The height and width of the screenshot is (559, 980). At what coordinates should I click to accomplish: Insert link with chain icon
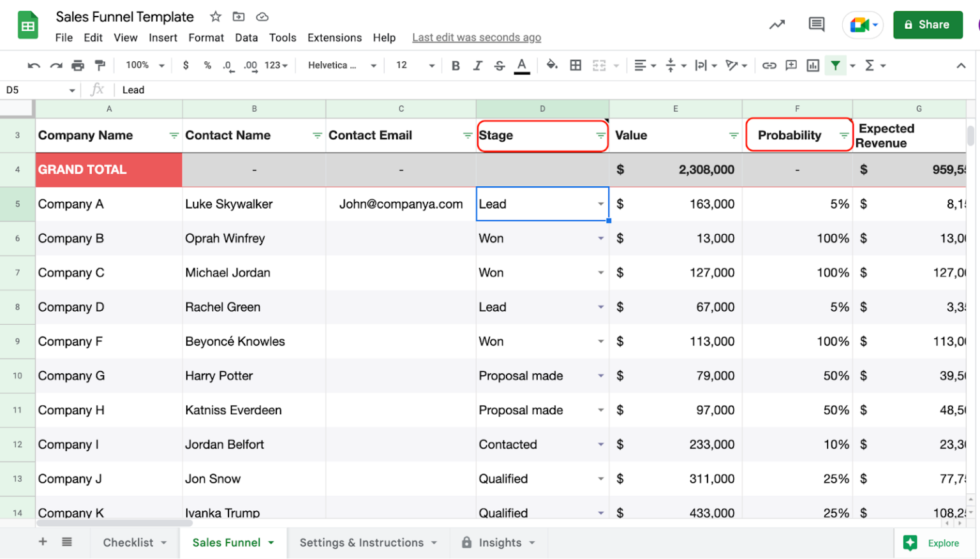[x=769, y=65]
